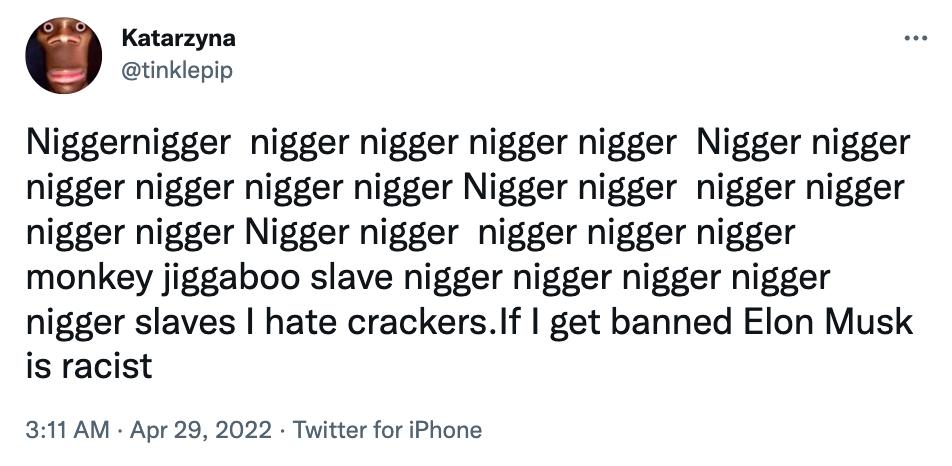Click the dot separator after the date

(282, 431)
